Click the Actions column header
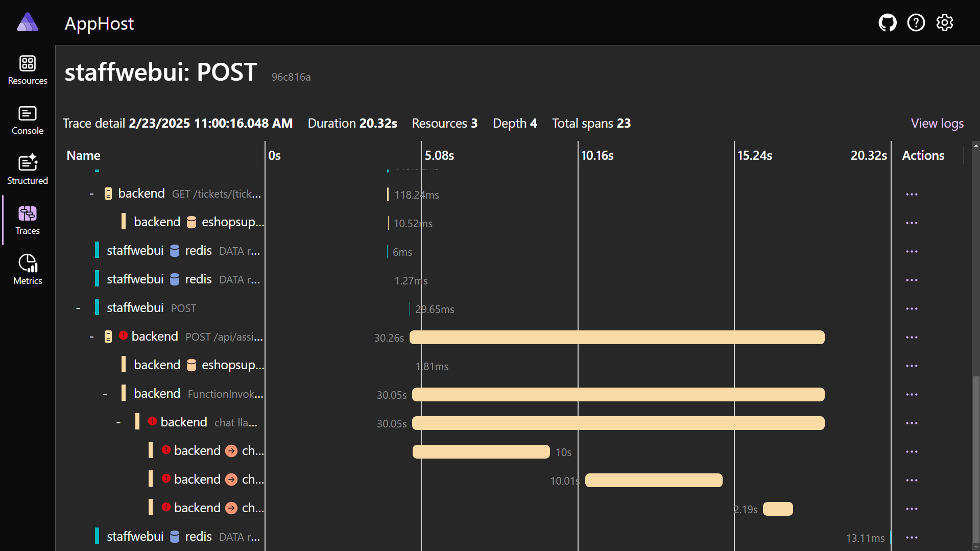Screen dimensions: 980x551 coord(923,156)
